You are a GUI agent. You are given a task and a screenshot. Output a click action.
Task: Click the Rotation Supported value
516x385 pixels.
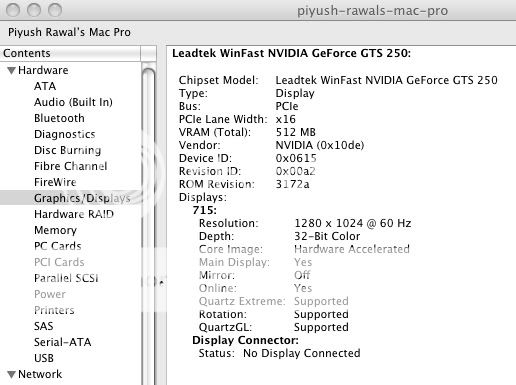coord(321,314)
